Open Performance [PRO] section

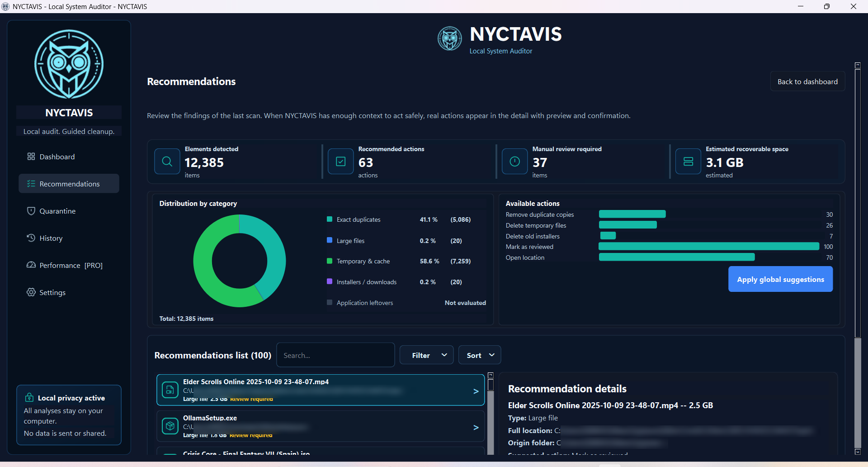[x=69, y=265]
